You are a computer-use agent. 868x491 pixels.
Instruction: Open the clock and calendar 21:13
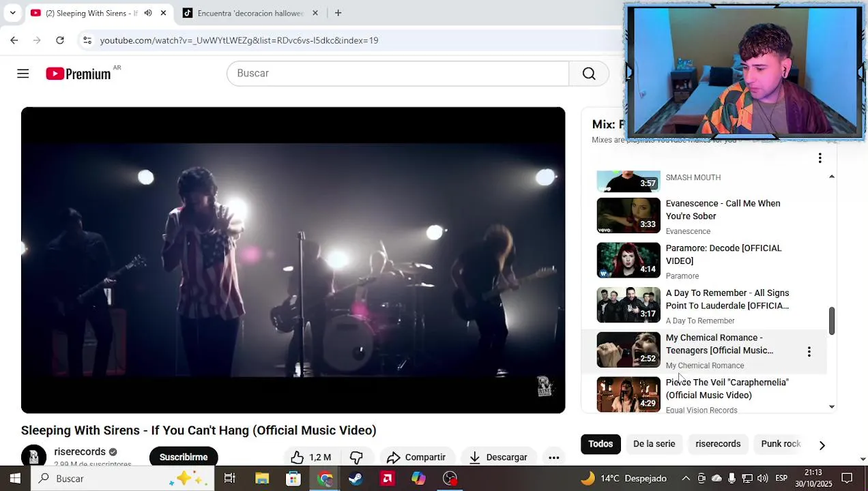tap(813, 479)
